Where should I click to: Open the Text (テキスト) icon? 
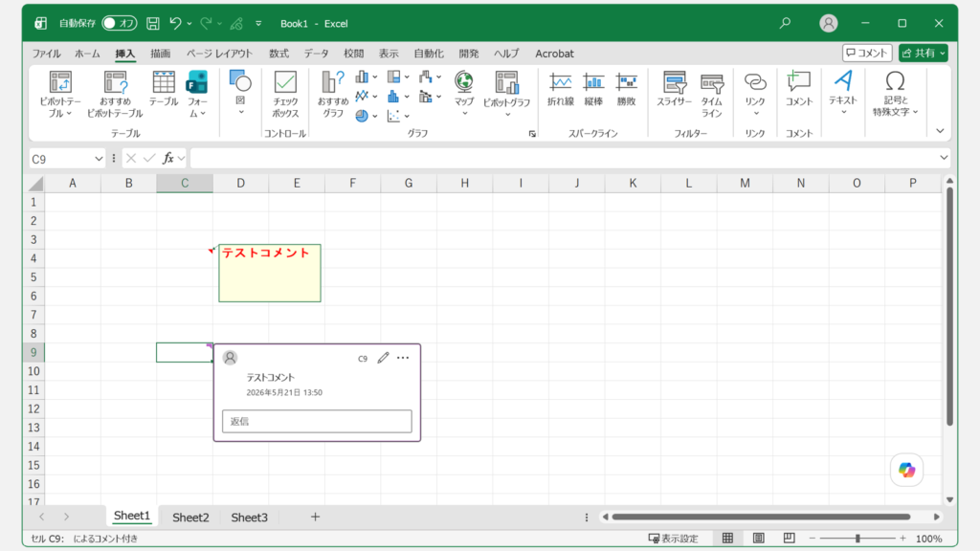(x=843, y=80)
